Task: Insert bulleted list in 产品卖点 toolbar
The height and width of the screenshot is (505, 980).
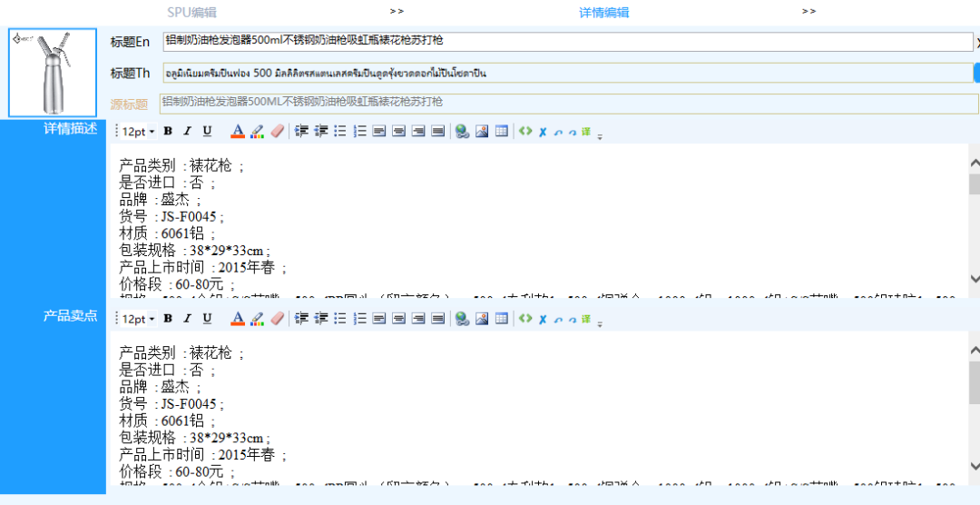Action: point(340,319)
